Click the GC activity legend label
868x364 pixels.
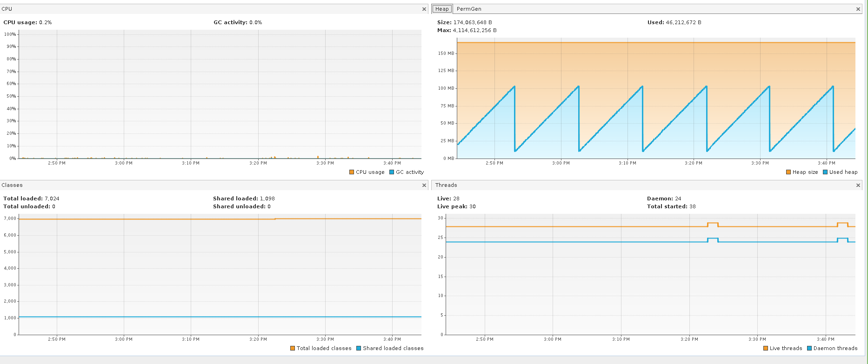click(410, 172)
